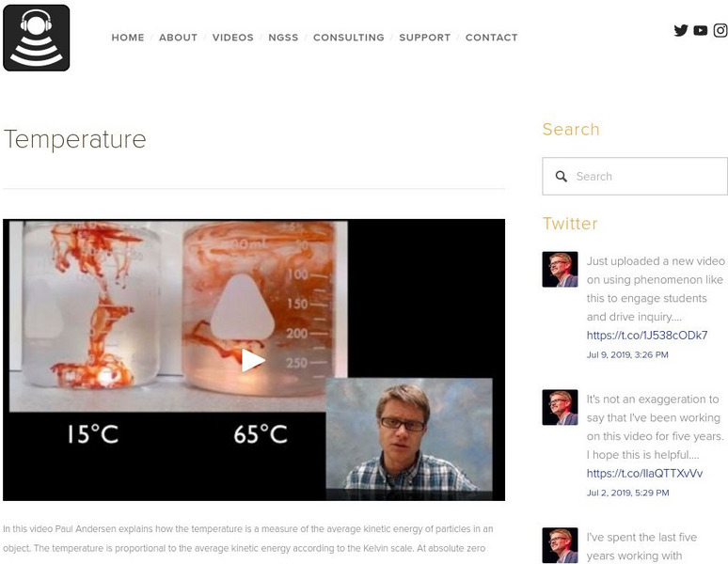Click the magnifying glass search icon

pyautogui.click(x=562, y=177)
